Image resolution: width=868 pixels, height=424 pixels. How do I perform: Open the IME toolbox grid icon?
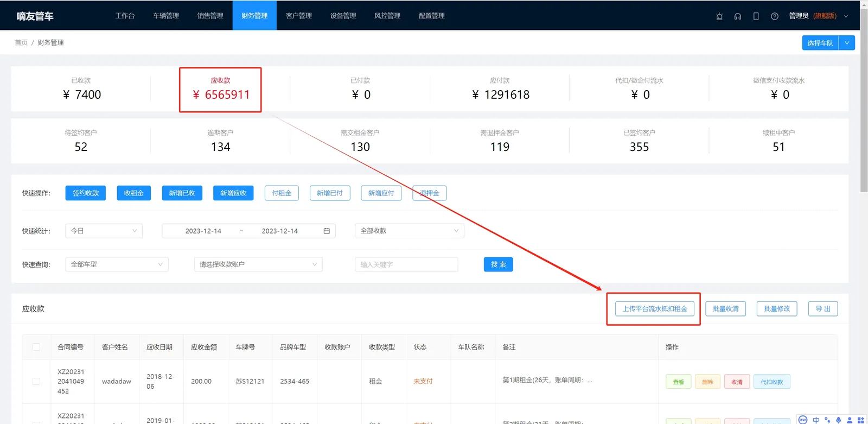coord(861,420)
